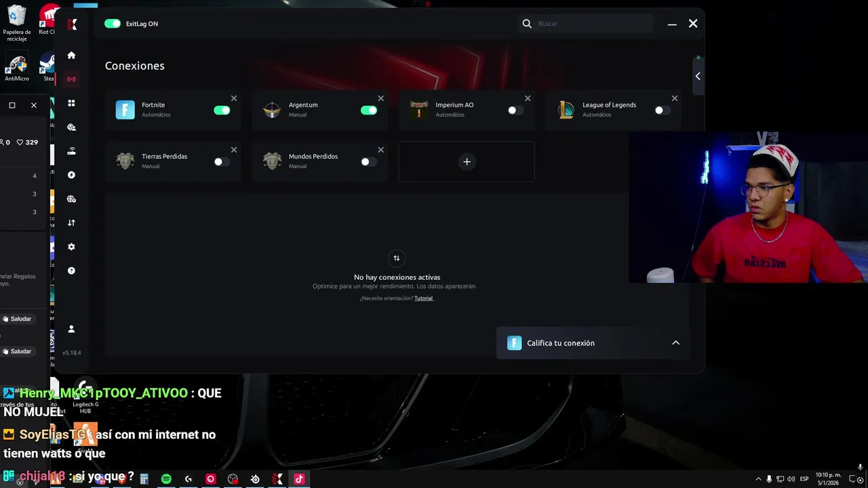868x488 pixels.
Task: Click the heart count 329 in left window
Action: 27,142
